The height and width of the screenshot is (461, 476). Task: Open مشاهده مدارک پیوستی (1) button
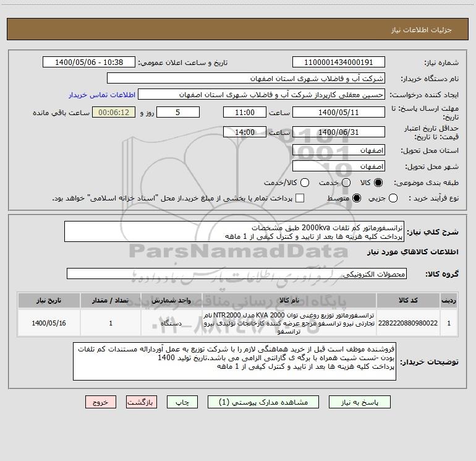point(263,402)
